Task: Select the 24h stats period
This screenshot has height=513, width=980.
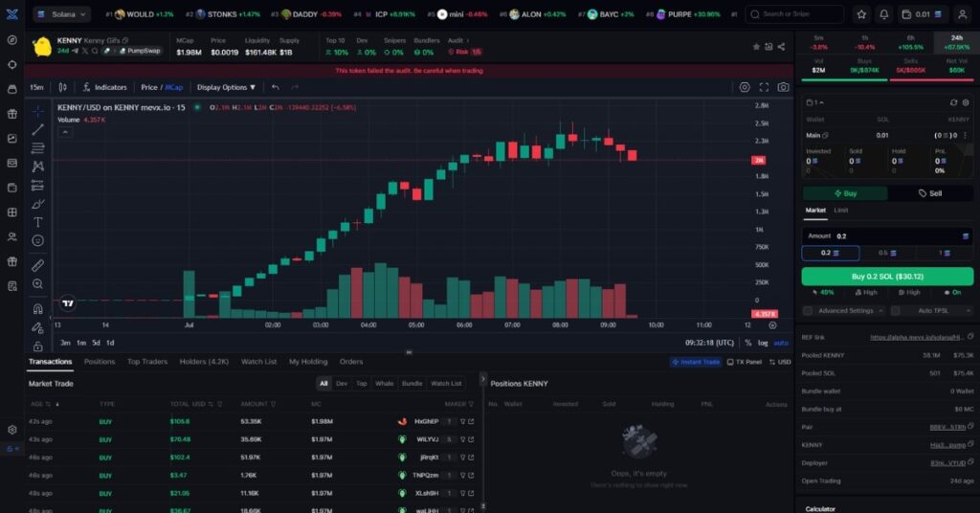Action: point(956,42)
